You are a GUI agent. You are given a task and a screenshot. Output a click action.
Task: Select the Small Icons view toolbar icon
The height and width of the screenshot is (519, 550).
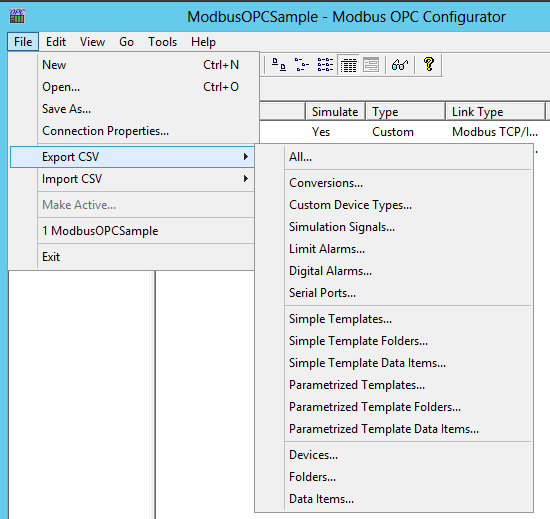tap(302, 65)
